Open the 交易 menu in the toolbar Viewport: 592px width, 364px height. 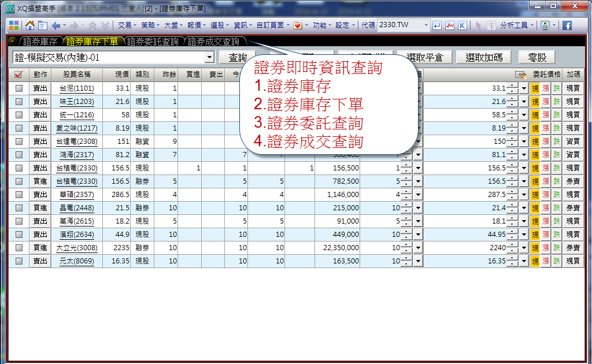[x=125, y=25]
